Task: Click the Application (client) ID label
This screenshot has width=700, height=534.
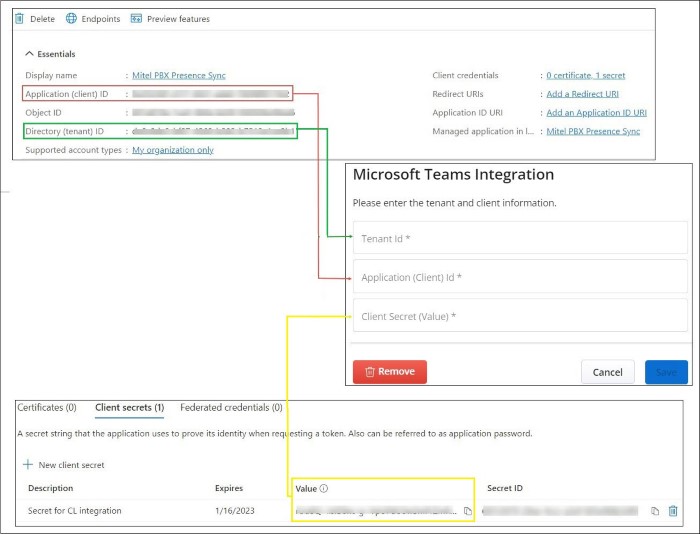Action: 67,94
